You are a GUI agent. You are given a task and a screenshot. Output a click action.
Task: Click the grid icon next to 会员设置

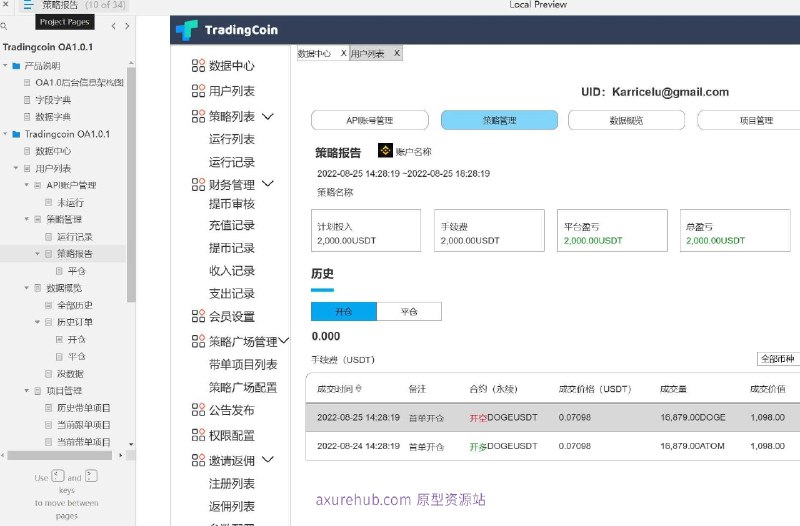198,316
